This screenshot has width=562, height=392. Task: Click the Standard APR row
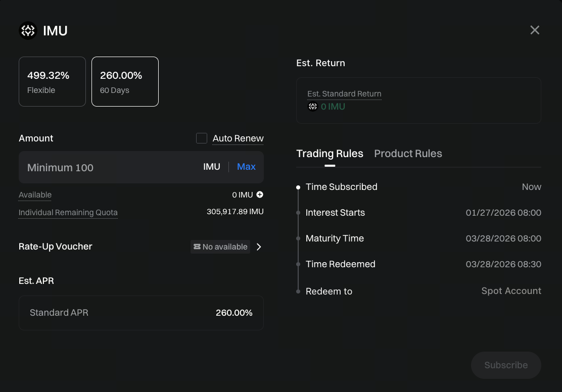coord(141,313)
